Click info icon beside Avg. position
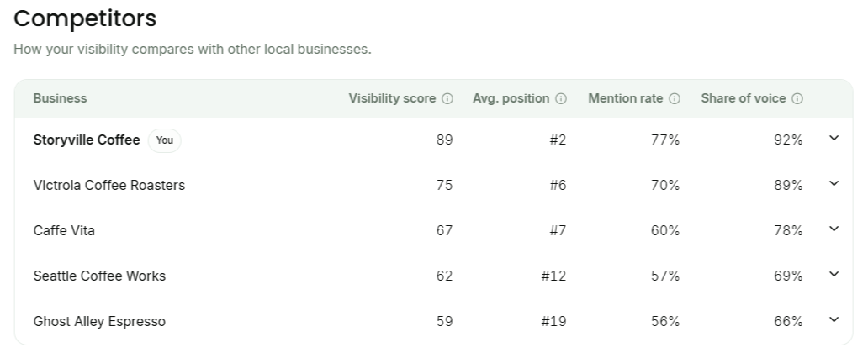Image resolution: width=868 pixels, height=358 pixels. [x=561, y=98]
